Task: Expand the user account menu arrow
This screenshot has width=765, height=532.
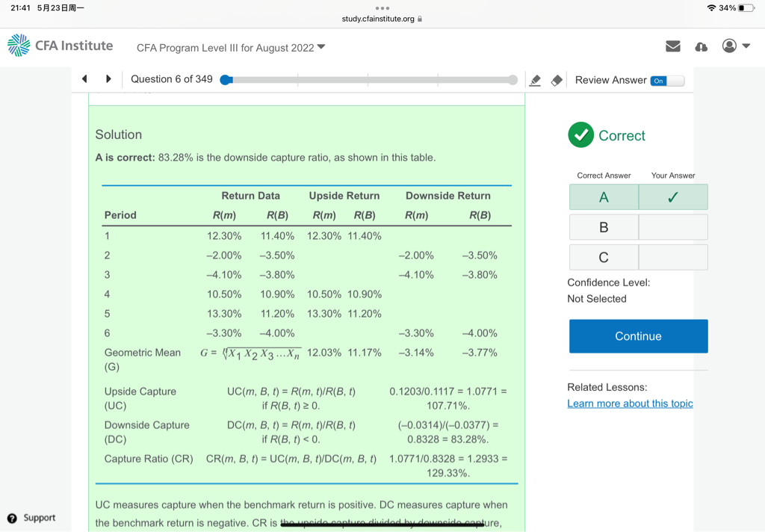Action: click(x=746, y=46)
